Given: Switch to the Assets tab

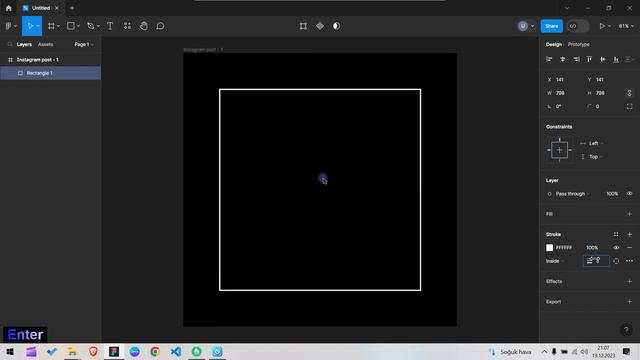Looking at the screenshot, I should tap(45, 44).
